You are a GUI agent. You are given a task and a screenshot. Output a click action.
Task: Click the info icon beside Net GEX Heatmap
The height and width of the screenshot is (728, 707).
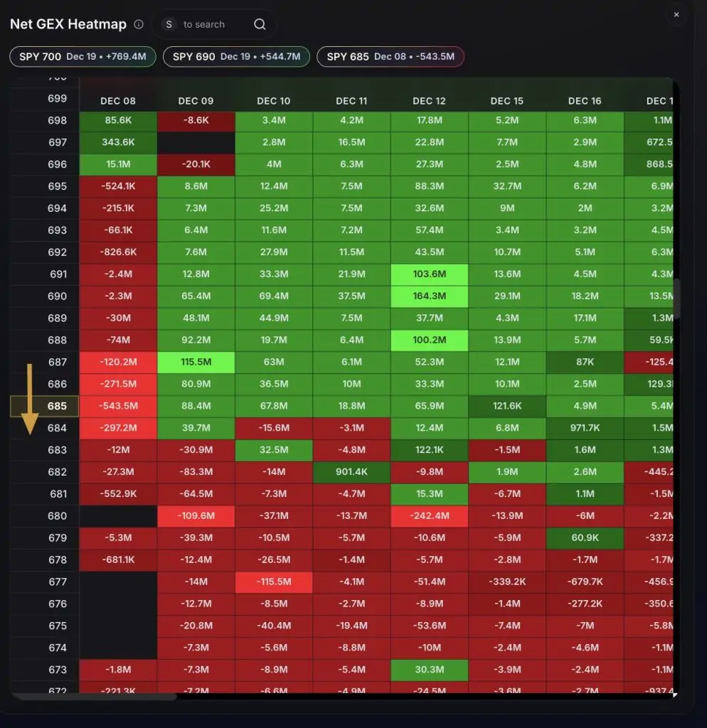(139, 24)
